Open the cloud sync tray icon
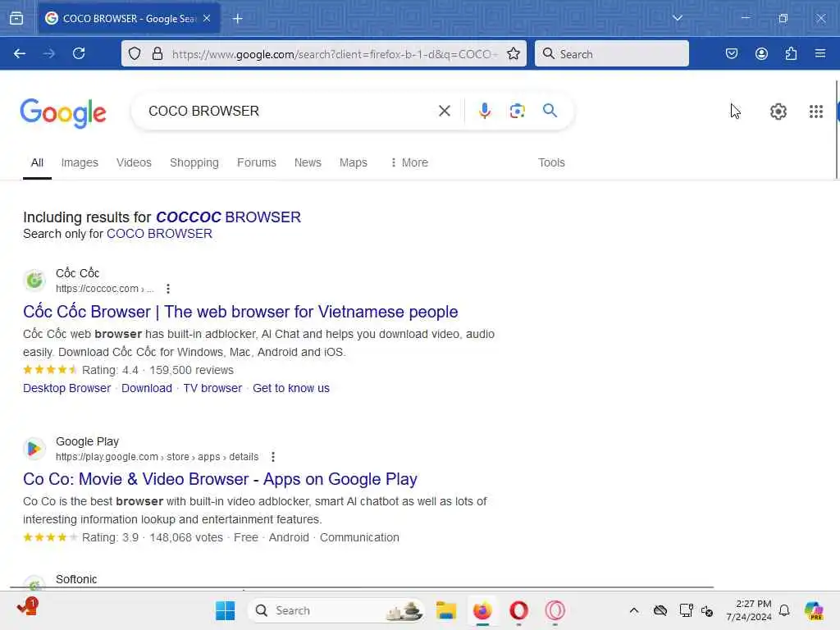840x630 pixels. pyautogui.click(x=660, y=610)
